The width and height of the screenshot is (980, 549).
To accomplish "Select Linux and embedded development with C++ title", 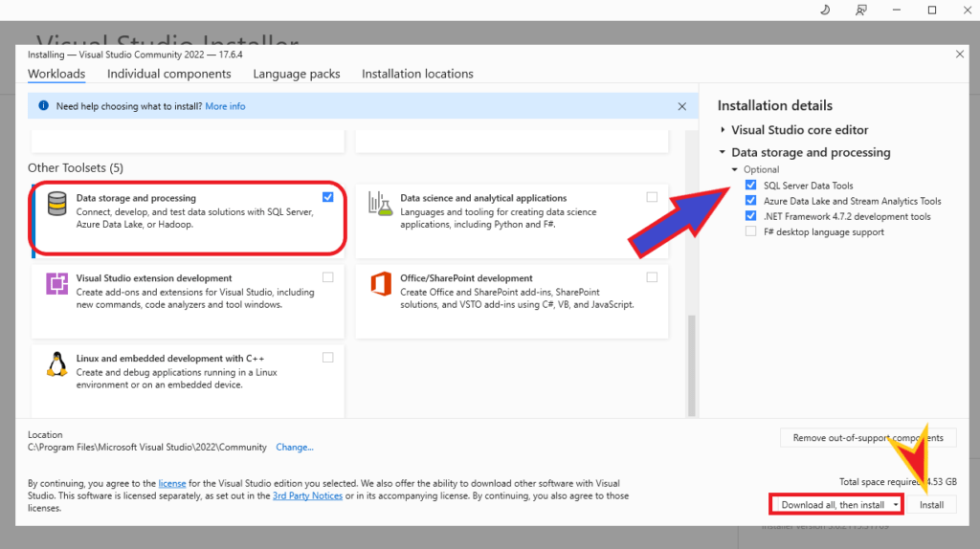I will [170, 359].
